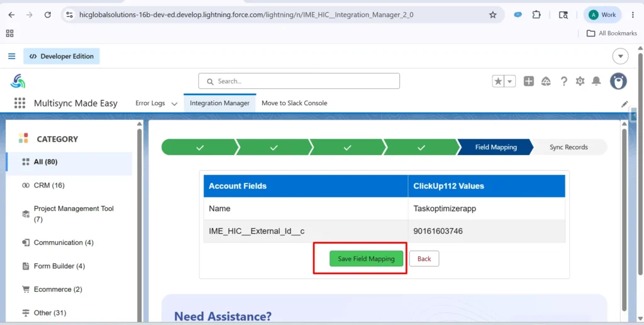
Task: Click the Salesforce org logo
Action: click(x=18, y=81)
